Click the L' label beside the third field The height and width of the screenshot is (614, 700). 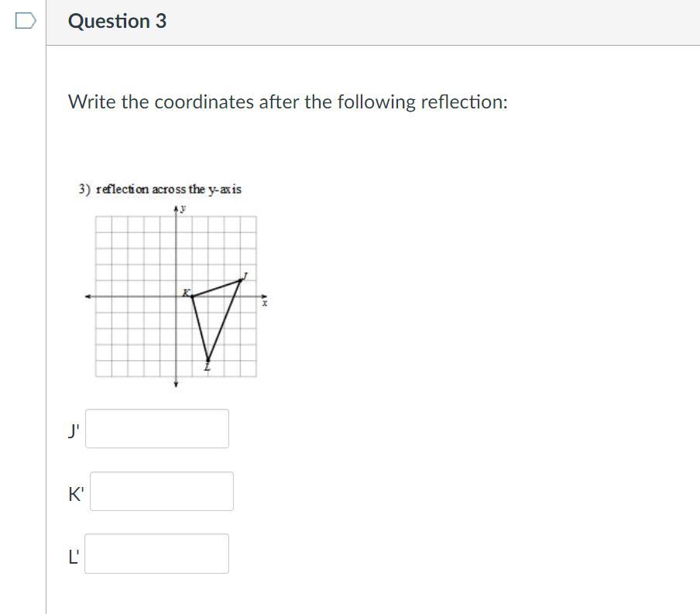(x=74, y=555)
